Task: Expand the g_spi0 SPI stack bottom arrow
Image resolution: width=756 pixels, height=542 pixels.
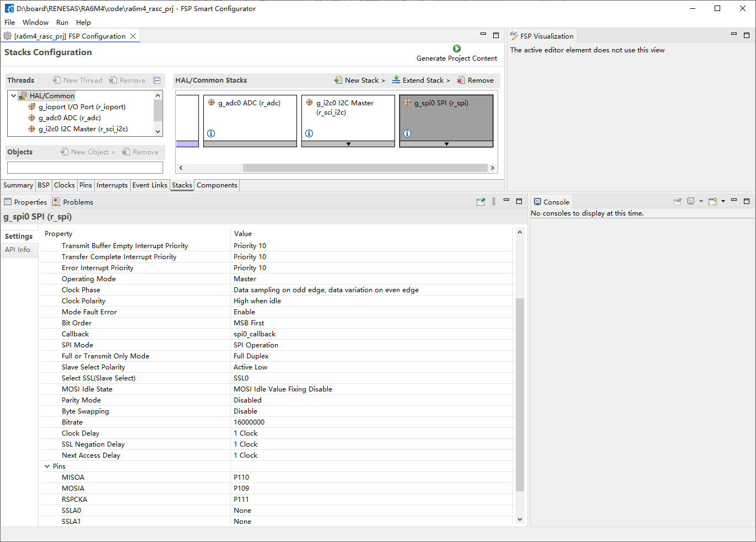Action: [x=446, y=144]
